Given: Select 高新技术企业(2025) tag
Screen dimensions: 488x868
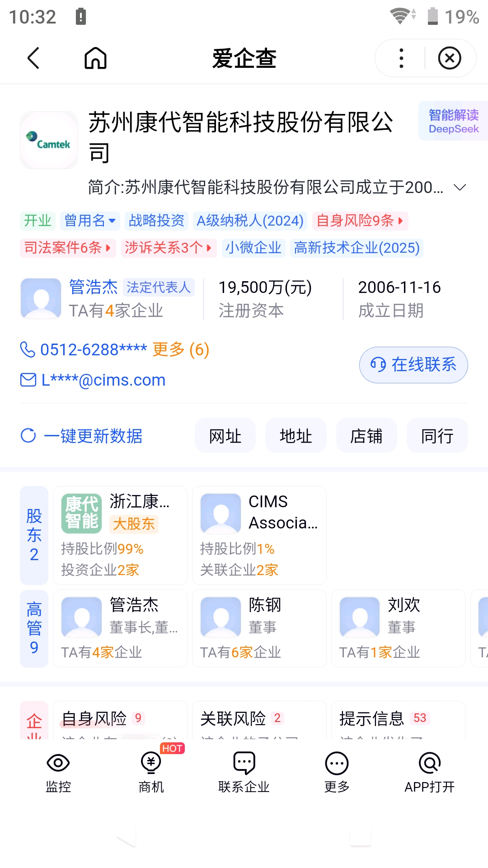Looking at the screenshot, I should click(357, 248).
